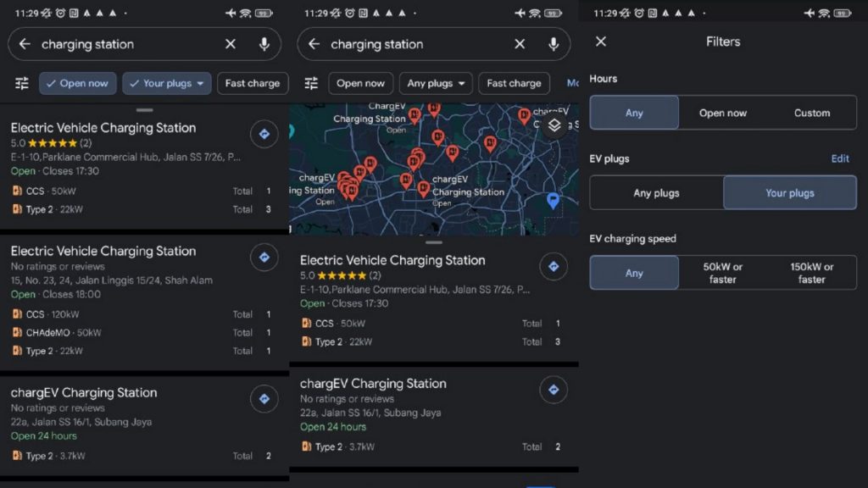Tap CCS 120kW plug icon in Shah Alam card
The width and height of the screenshot is (868, 488).
17,314
